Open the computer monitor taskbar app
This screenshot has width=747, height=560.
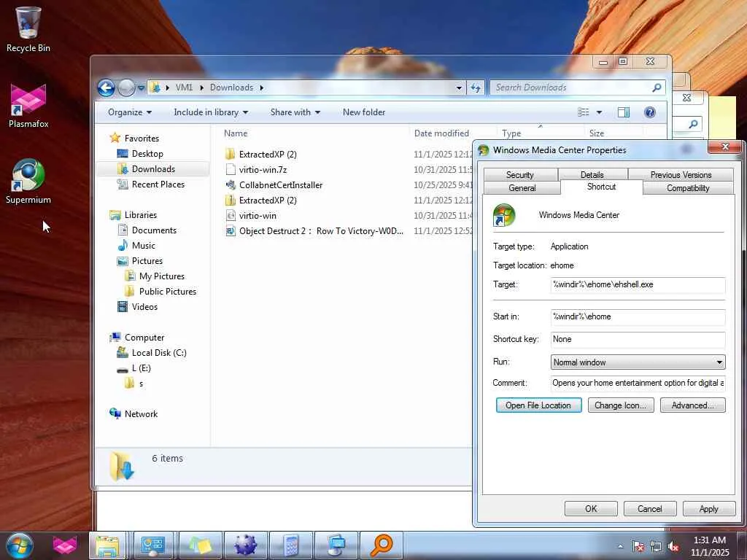tap(336, 545)
